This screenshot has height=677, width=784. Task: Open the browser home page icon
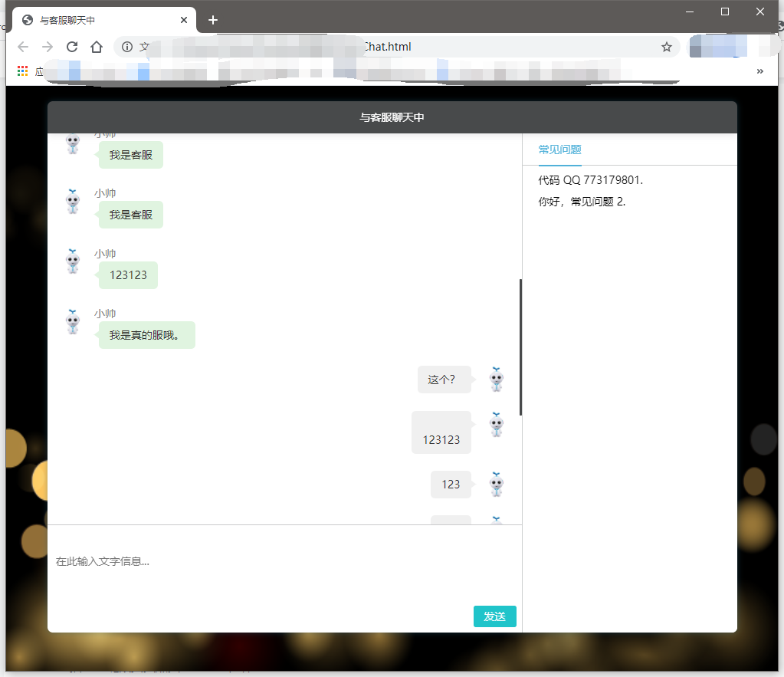pyautogui.click(x=97, y=47)
